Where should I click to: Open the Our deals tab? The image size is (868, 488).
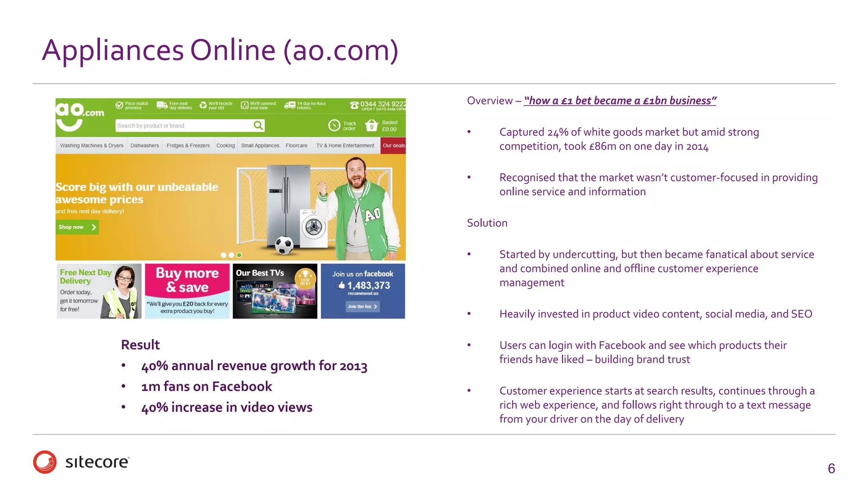[x=393, y=146]
